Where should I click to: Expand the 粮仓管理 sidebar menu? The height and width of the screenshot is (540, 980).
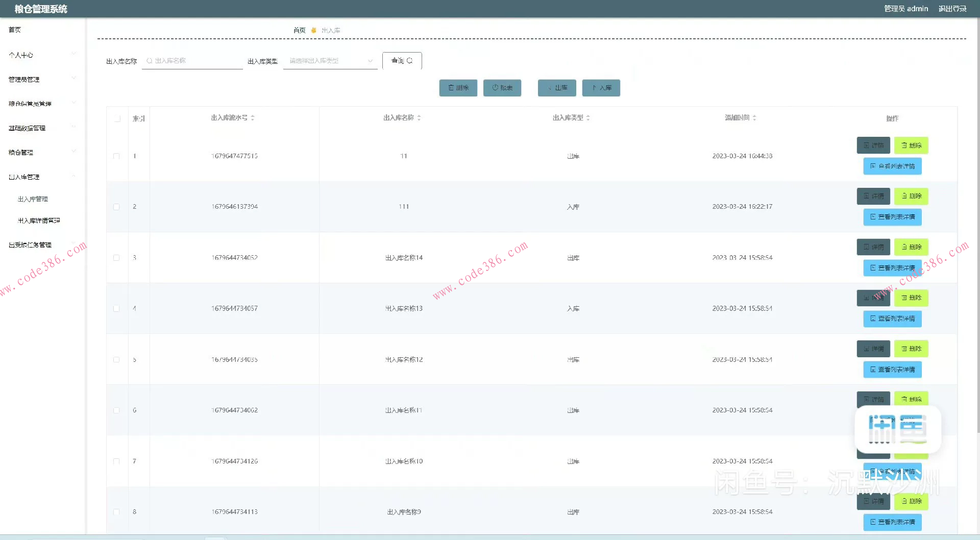pyautogui.click(x=41, y=152)
